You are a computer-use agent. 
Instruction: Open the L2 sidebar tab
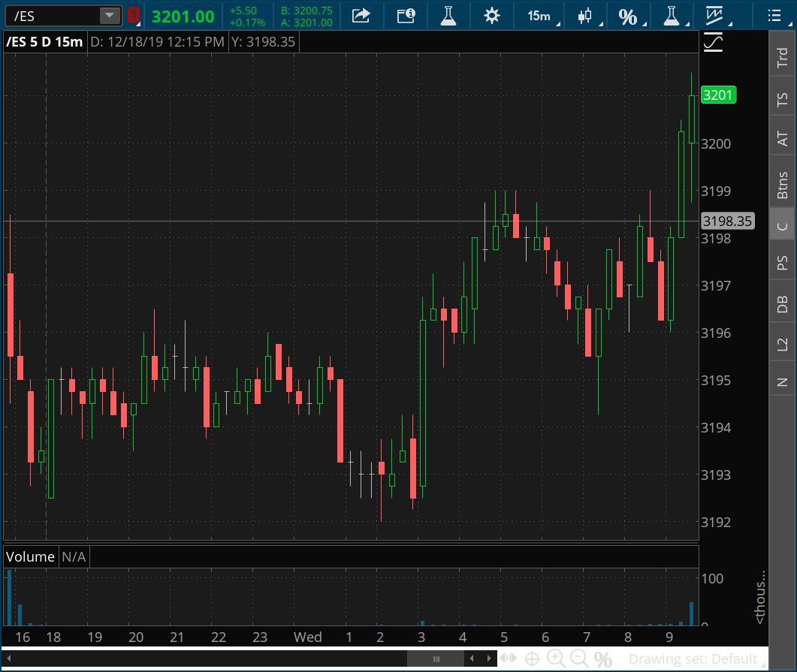point(782,344)
